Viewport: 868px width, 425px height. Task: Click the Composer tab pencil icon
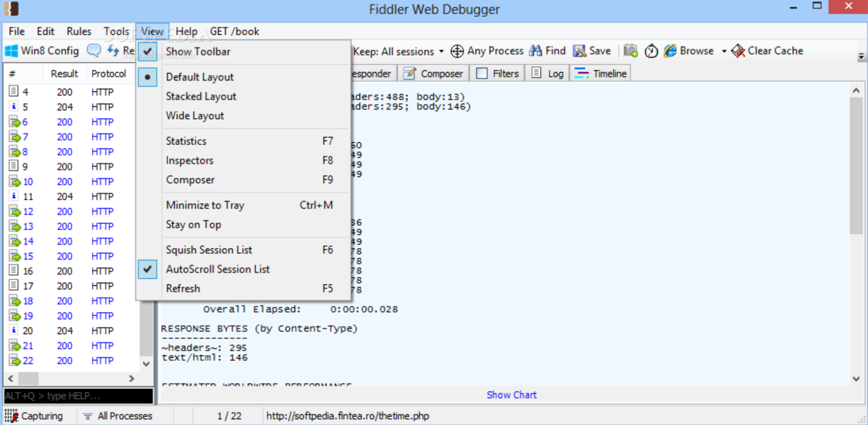pyautogui.click(x=410, y=73)
